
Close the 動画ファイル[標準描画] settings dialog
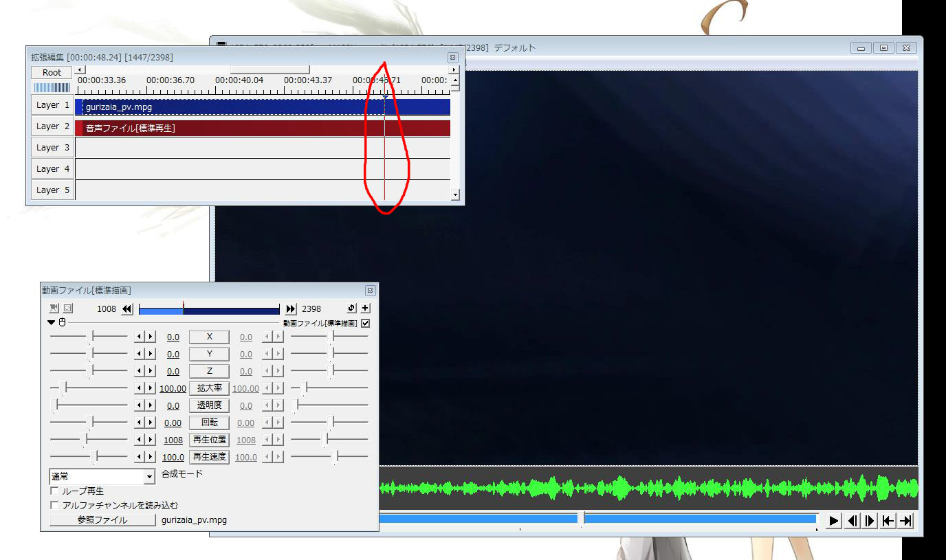(x=370, y=291)
